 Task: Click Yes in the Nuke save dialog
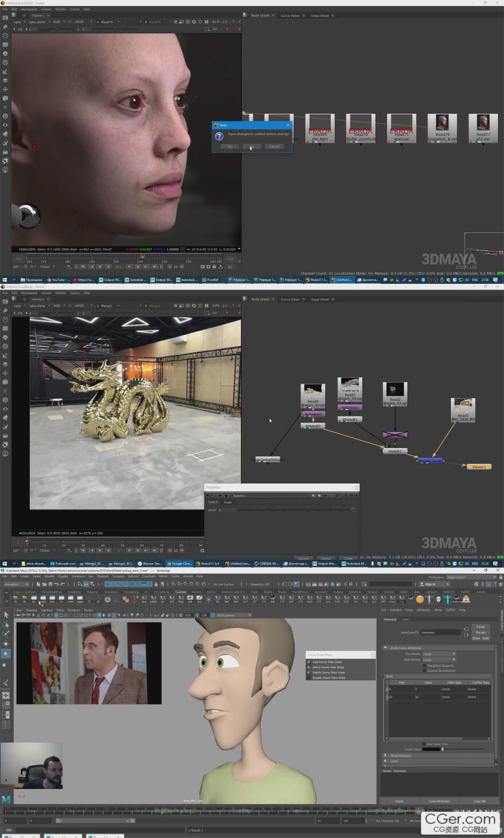tap(229, 146)
